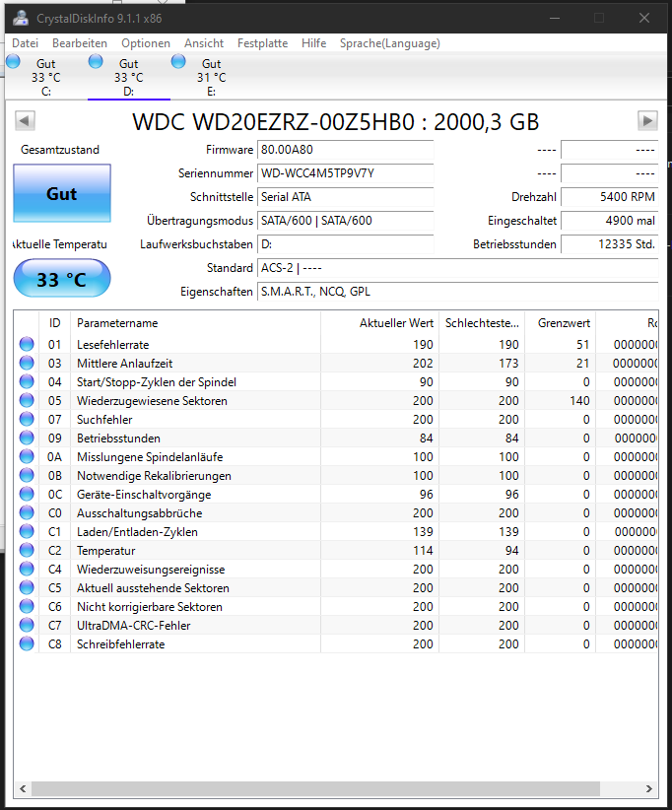Click the Gesamtzustand label
This screenshot has width=672, height=810.
(x=60, y=150)
